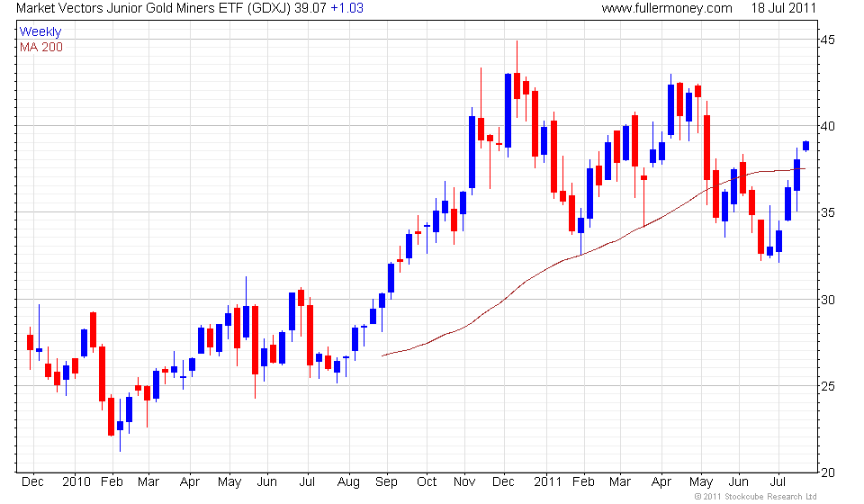Viewport: 864px width, 504px height.
Task: Open the www.fullermoney.com site label
Action: [667, 8]
